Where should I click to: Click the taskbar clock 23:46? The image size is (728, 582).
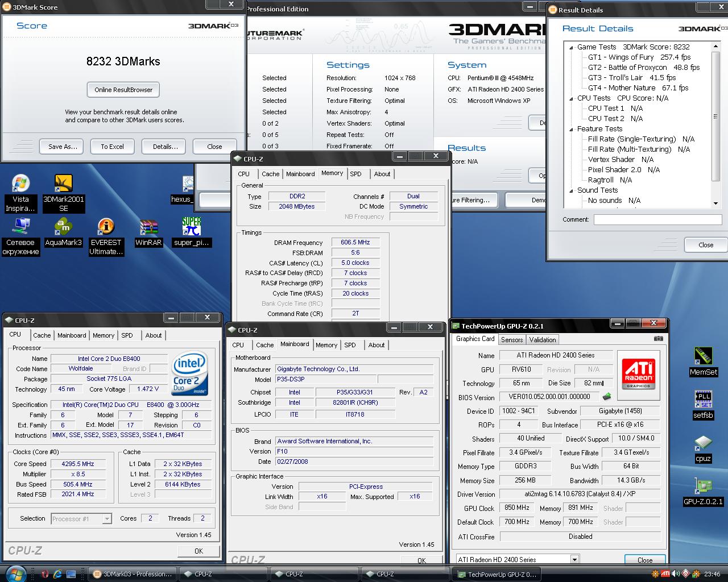tap(712, 574)
